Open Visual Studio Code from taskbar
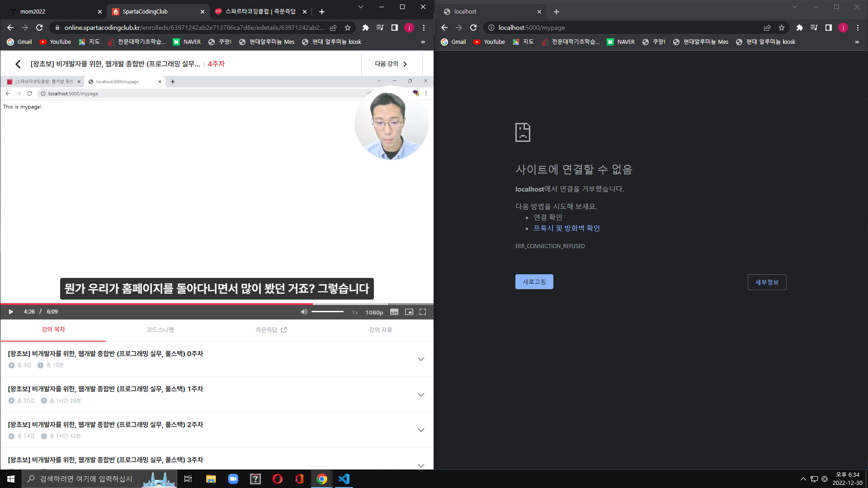Viewport: 868px width, 488px height. click(x=344, y=479)
